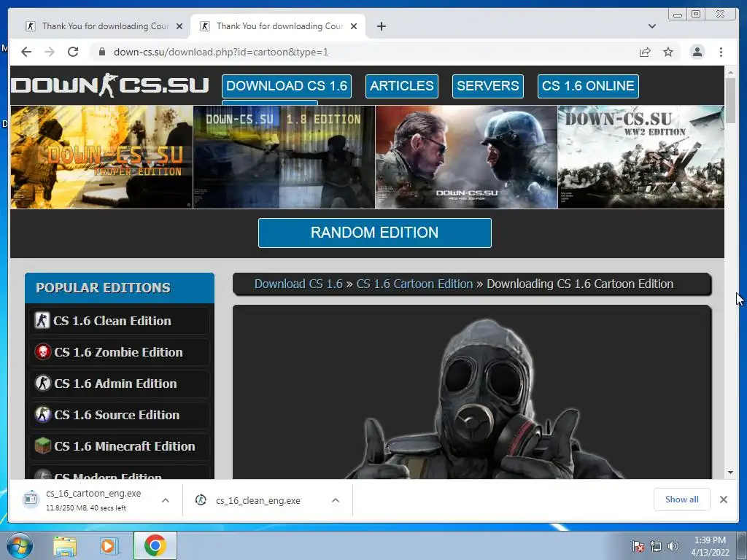
Task: Open Chrome's three-dot menu
Action: (x=721, y=52)
